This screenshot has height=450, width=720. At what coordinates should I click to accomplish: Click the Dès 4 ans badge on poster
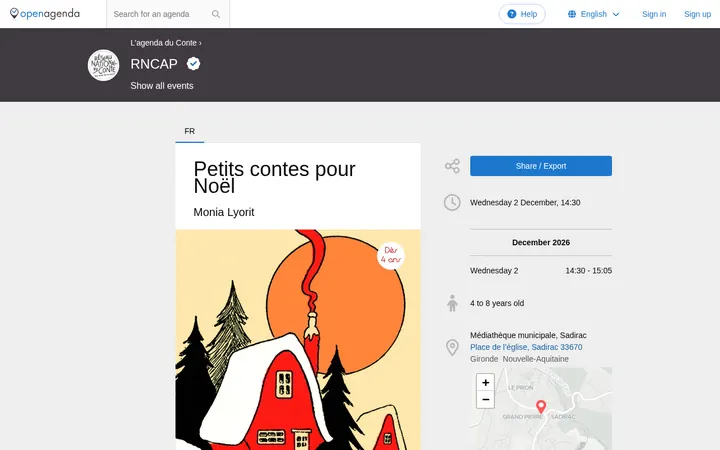[x=391, y=256]
